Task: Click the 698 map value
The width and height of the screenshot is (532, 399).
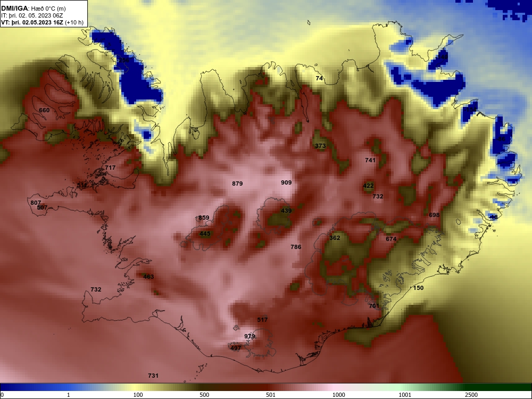Action: pos(434,215)
